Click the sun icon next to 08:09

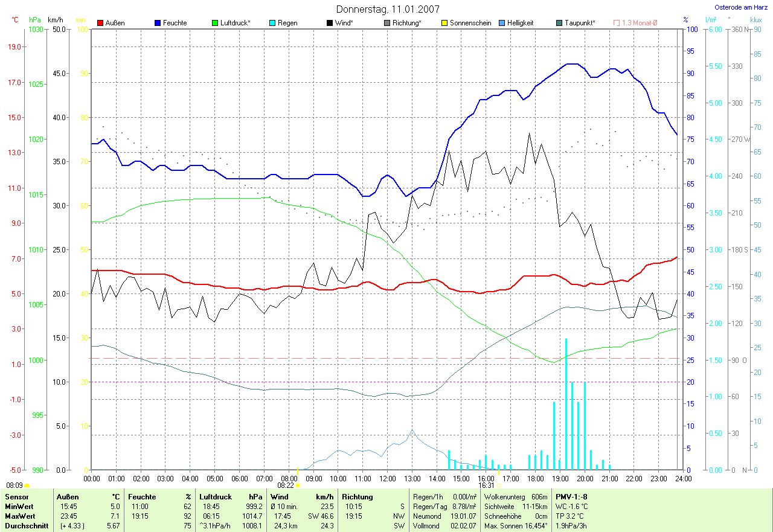(x=27, y=485)
